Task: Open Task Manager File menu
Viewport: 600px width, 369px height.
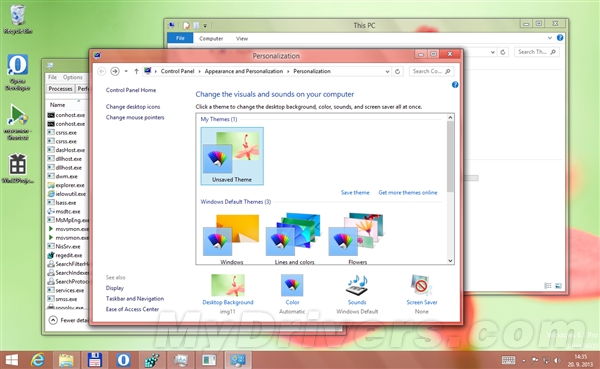Action: 52,77
